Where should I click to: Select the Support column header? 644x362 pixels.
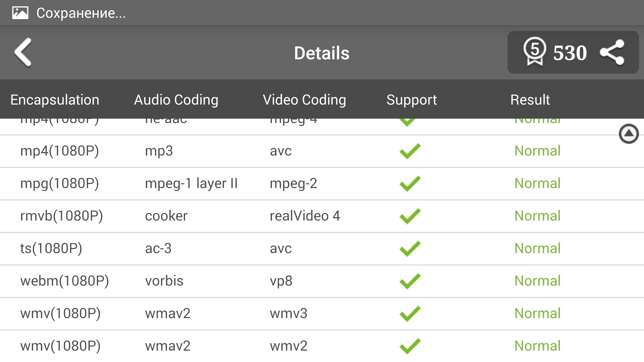coord(412,100)
